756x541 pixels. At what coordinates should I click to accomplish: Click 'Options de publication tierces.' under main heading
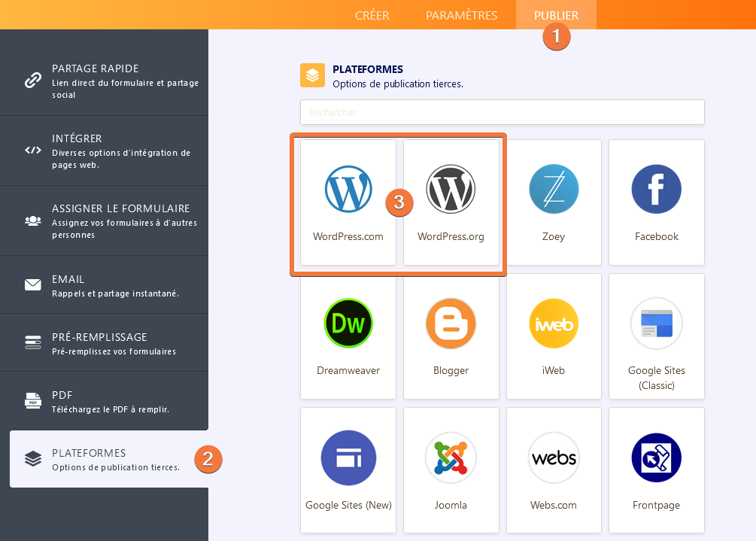(x=398, y=84)
